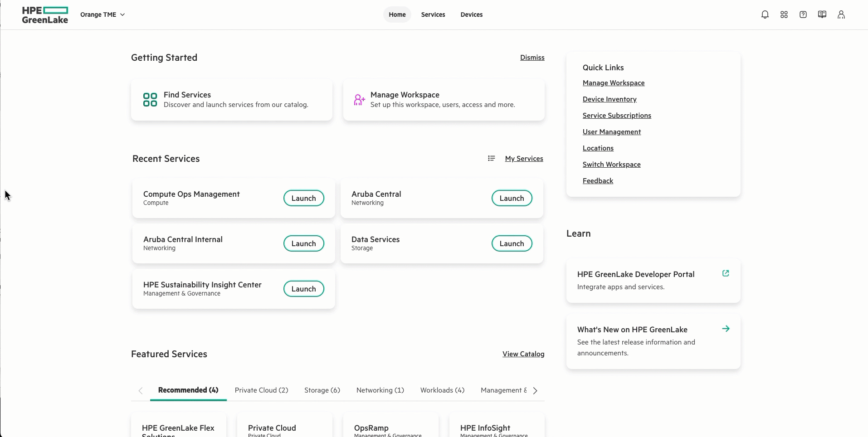Open the documentation book icon

(822, 15)
